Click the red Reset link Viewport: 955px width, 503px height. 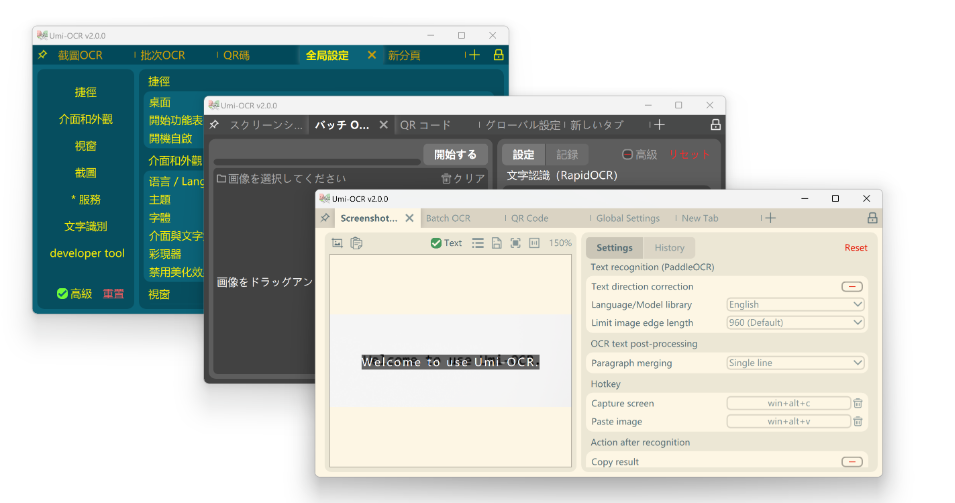(856, 248)
